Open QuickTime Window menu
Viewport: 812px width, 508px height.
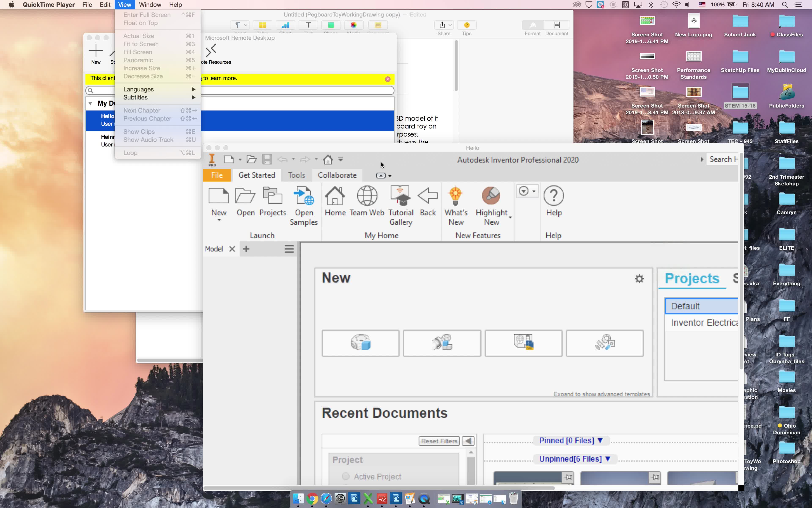(150, 5)
